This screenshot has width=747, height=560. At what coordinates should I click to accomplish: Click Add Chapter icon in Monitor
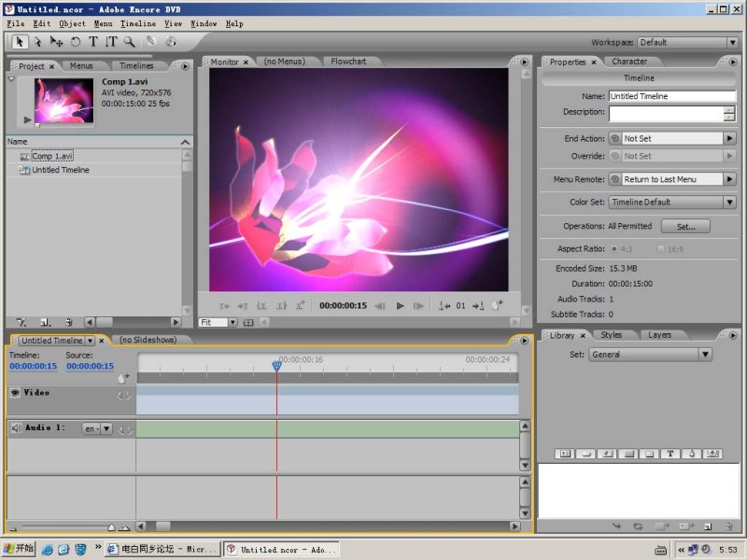click(x=497, y=305)
